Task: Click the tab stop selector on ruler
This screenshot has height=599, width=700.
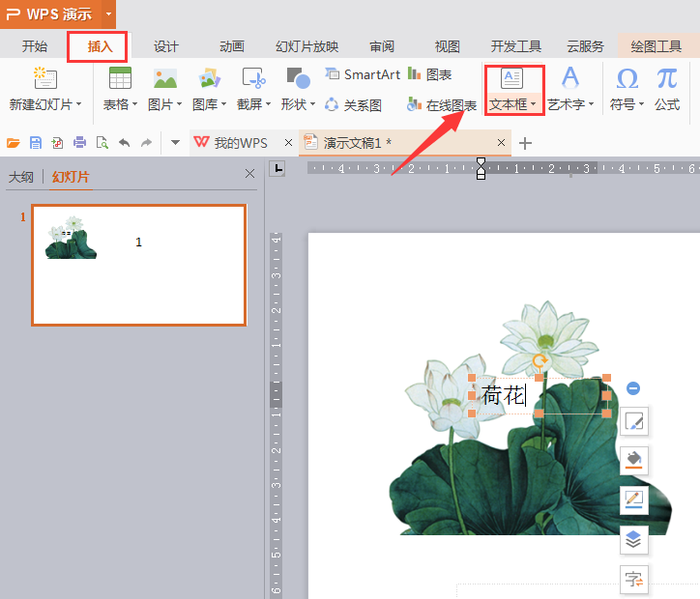Action: pos(277,169)
